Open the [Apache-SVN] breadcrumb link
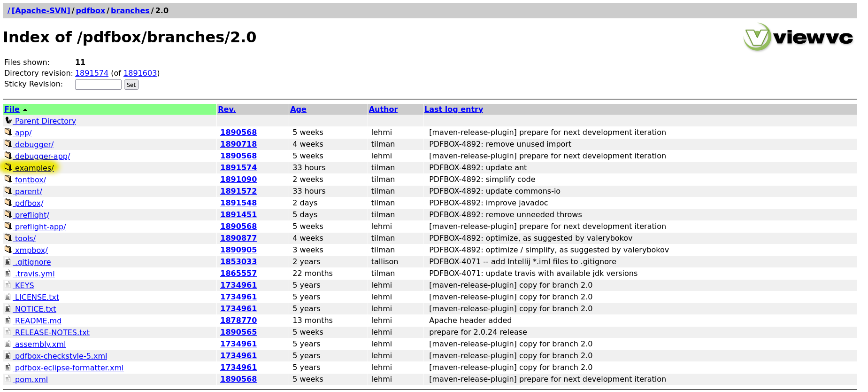The width and height of the screenshot is (868, 392). pyautogui.click(x=41, y=10)
